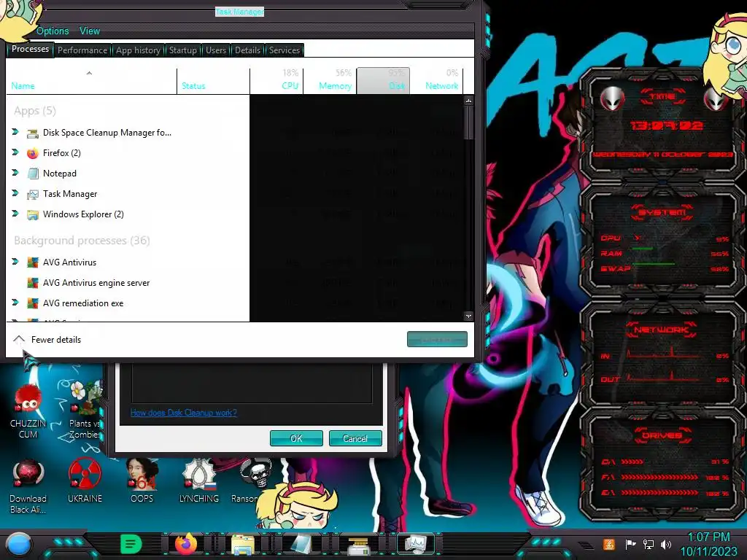Image resolution: width=747 pixels, height=560 pixels.
Task: Open the View menu
Action: 90,31
